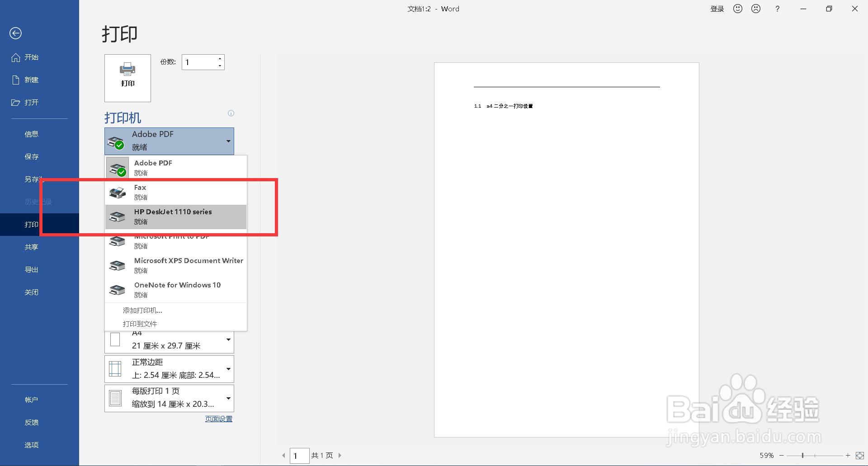Click zoom-to-page icon at bottom right
Screen dimensions: 868x466
point(860,456)
